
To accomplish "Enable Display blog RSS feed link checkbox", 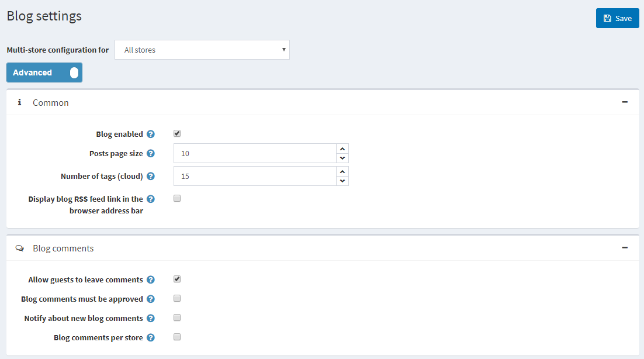I will pos(177,199).
